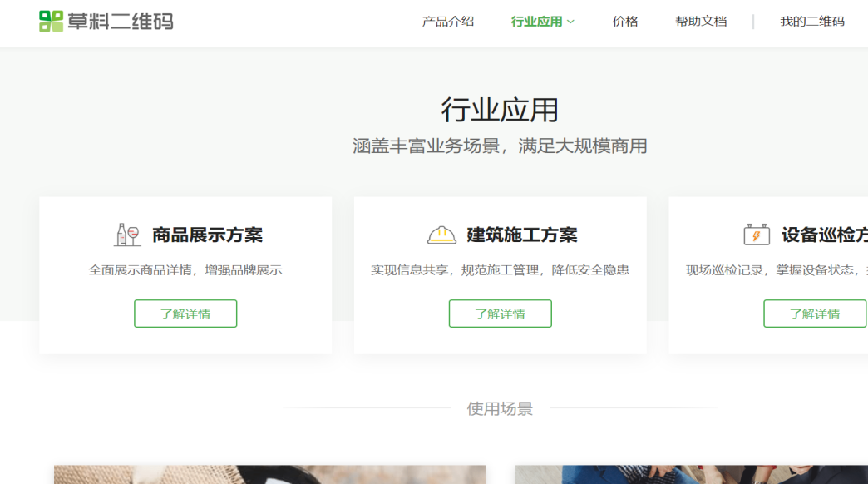Select the left usage scenario thumbnail image
Screen dimensions: 868x484
pos(269,474)
